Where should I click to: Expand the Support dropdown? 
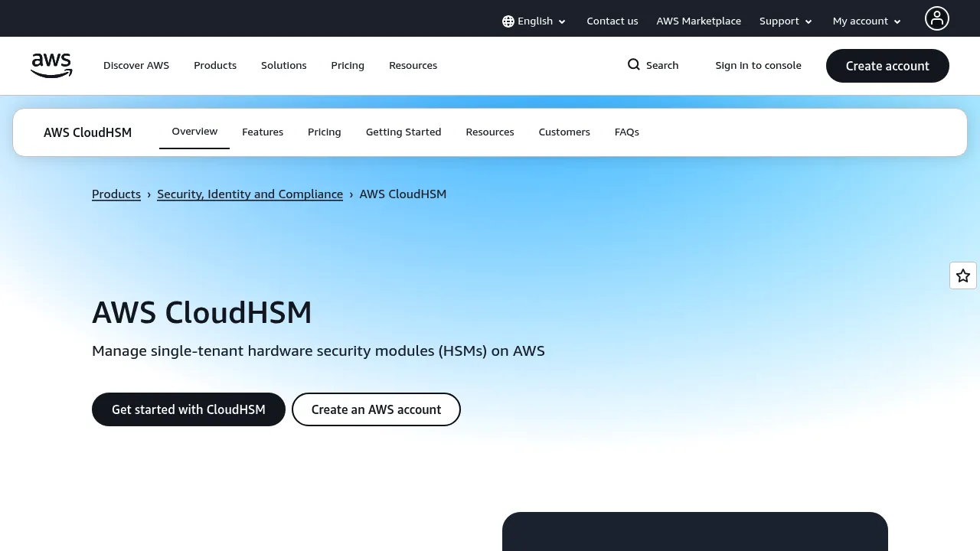[x=786, y=21]
